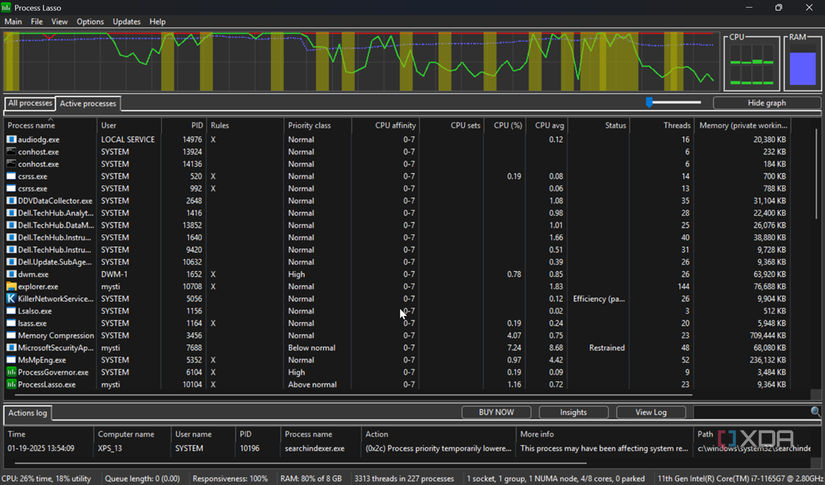
Task: Click the slider next to Hide graph
Action: (x=650, y=102)
